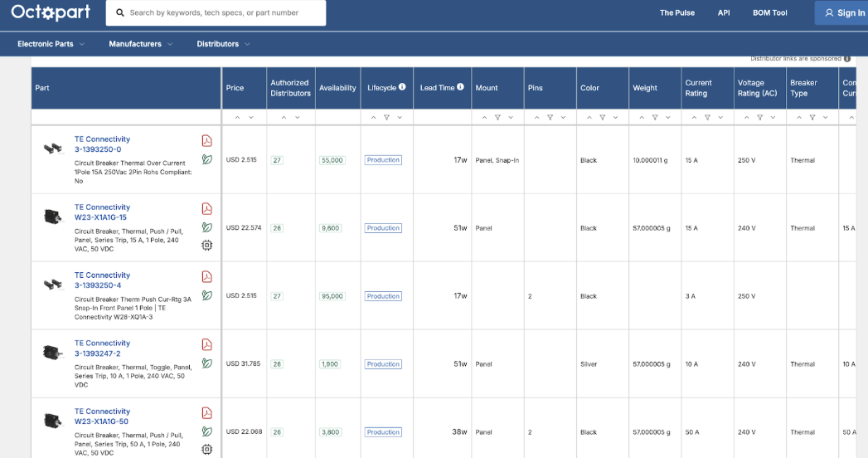Viewport: 868px width, 458px height.
Task: Open Current Rating column filter icon
Action: [707, 118]
